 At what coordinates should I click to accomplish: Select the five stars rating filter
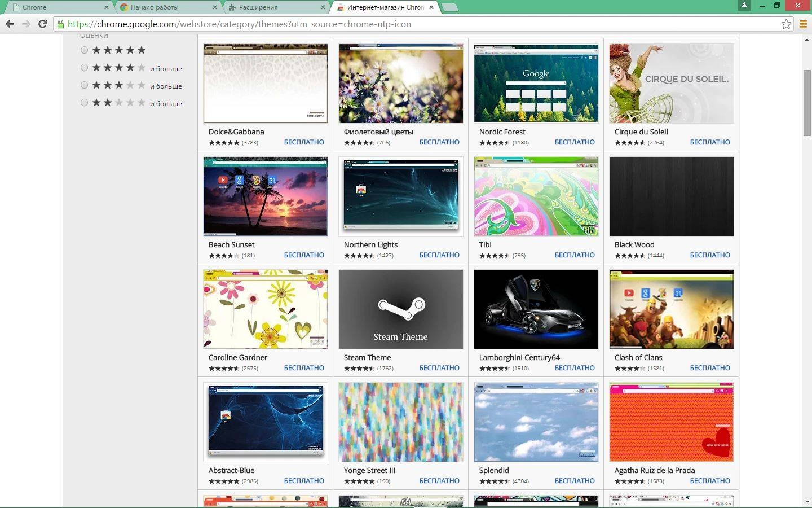84,50
